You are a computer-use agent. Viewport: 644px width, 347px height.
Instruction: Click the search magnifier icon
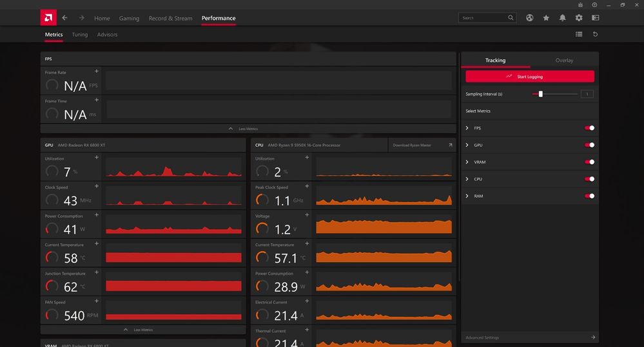tap(511, 17)
